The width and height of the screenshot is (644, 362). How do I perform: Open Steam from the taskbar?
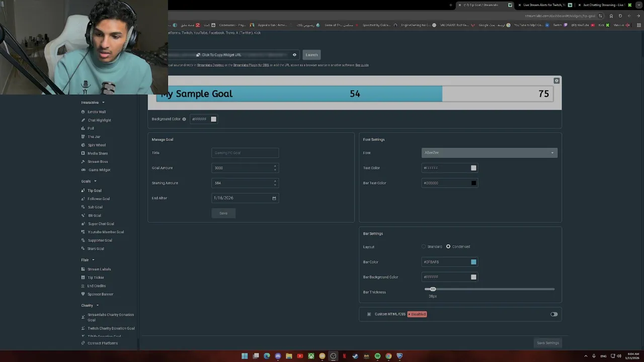click(x=355, y=356)
